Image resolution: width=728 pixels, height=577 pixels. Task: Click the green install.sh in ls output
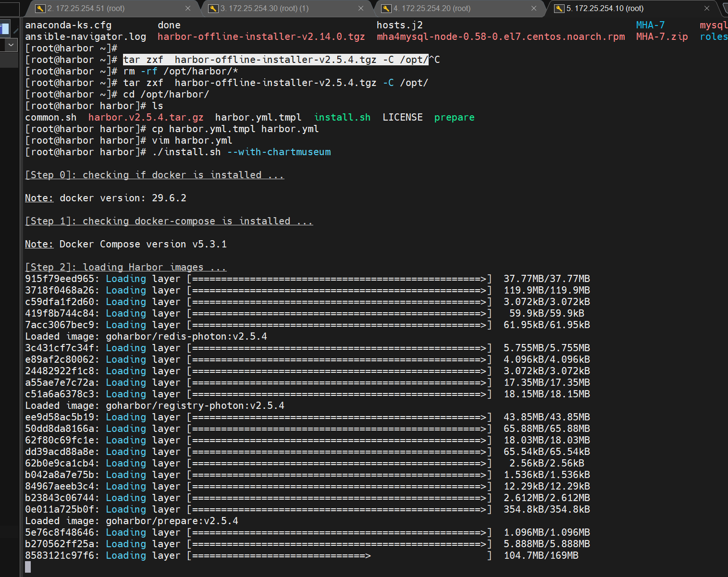point(342,117)
